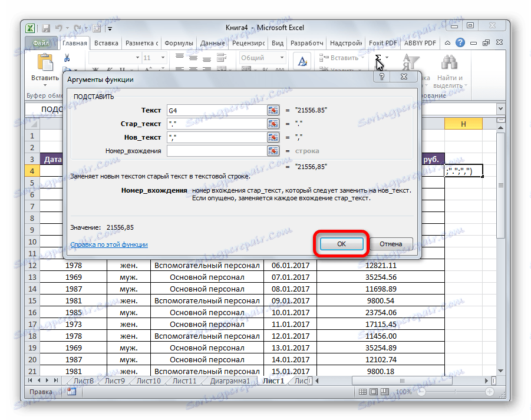Click the macro record icon in status bar
The image size is (531, 420).
(71, 392)
